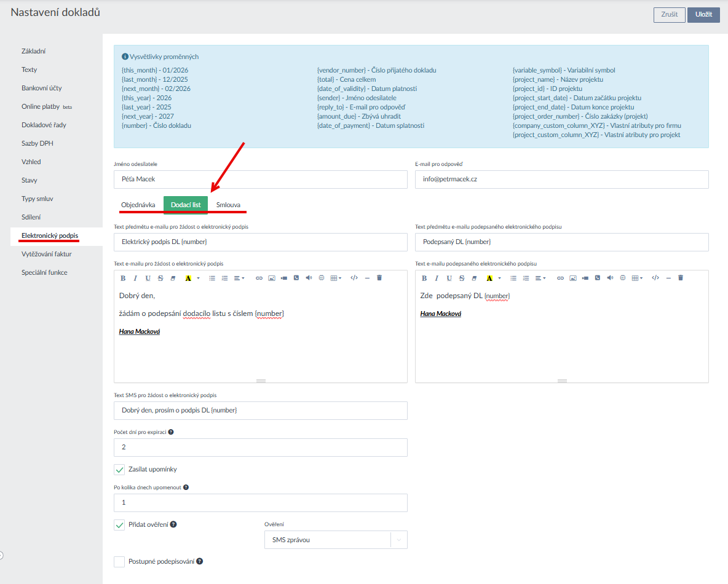Click the Zrušit button
Screen dimensions: 728x584
(x=669, y=15)
